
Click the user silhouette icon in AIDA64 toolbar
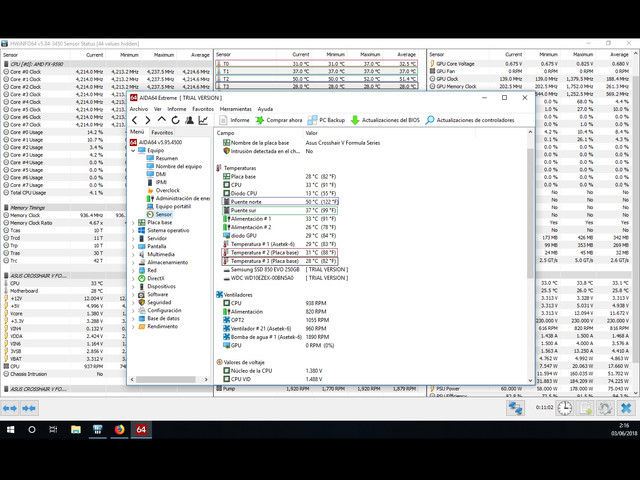pos(189,120)
